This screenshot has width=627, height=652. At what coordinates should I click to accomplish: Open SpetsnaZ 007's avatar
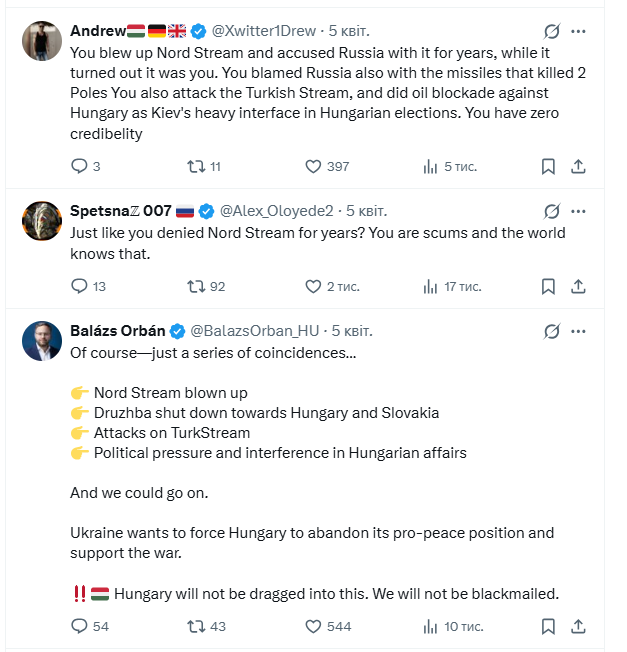pyautogui.click(x=41, y=221)
